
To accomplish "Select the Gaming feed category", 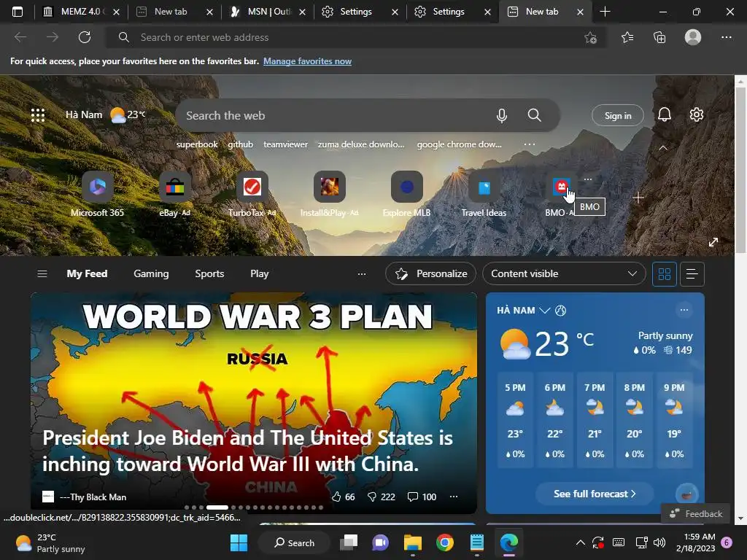I will (151, 274).
